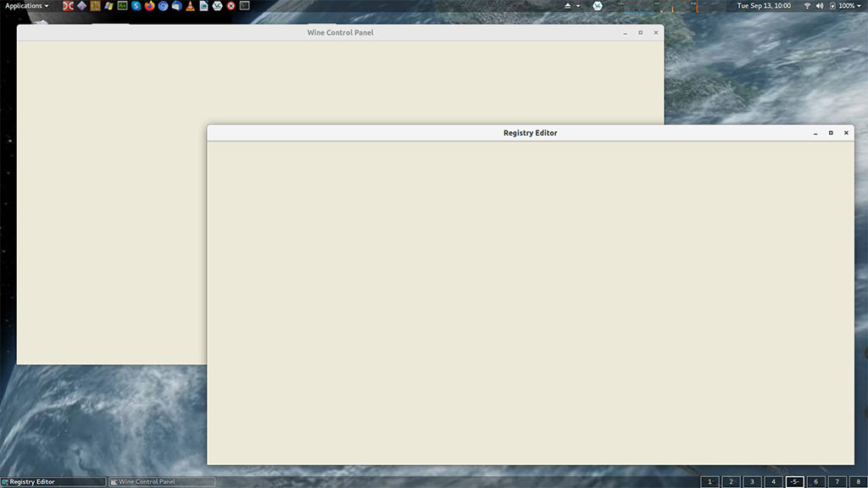
Task: Switch to workspace 3
Action: point(753,482)
